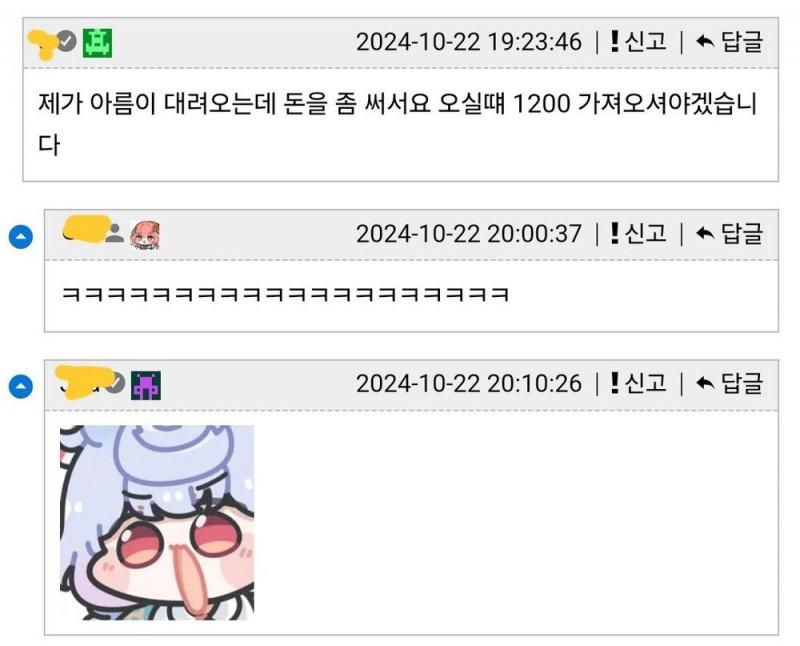The height and width of the screenshot is (646, 800).
Task: Click the purple pixel avatar on third comment
Action: [x=146, y=385]
